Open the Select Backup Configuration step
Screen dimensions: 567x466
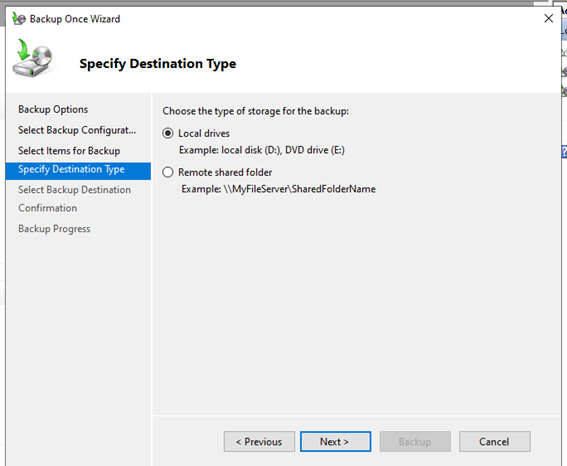point(77,130)
